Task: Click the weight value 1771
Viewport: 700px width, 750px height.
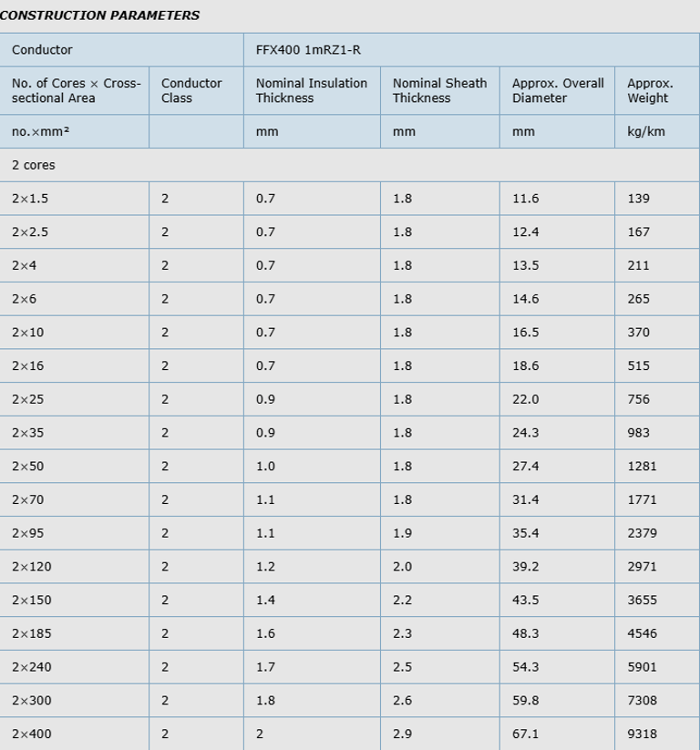Action: tap(642, 499)
